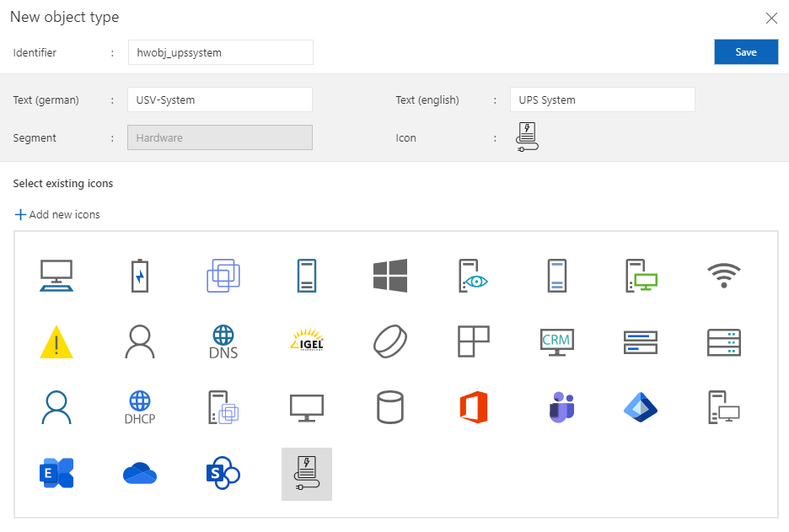Pick the Wi-Fi signal icon

click(x=724, y=276)
